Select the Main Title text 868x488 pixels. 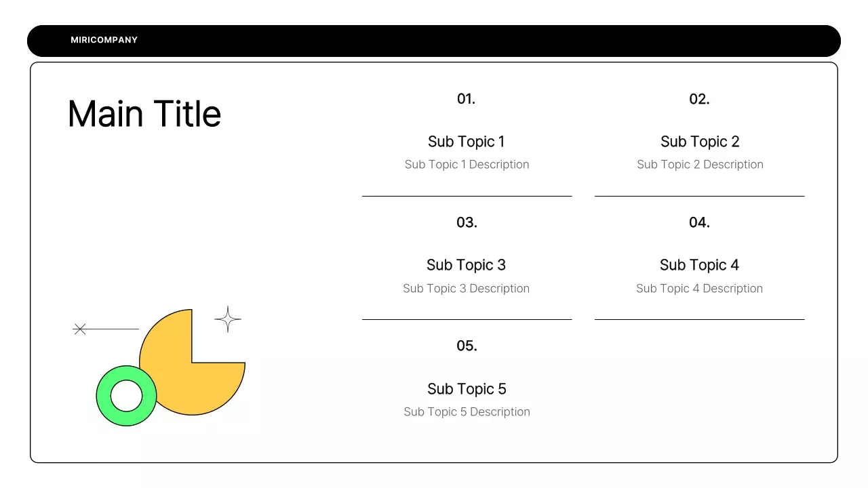[144, 114]
